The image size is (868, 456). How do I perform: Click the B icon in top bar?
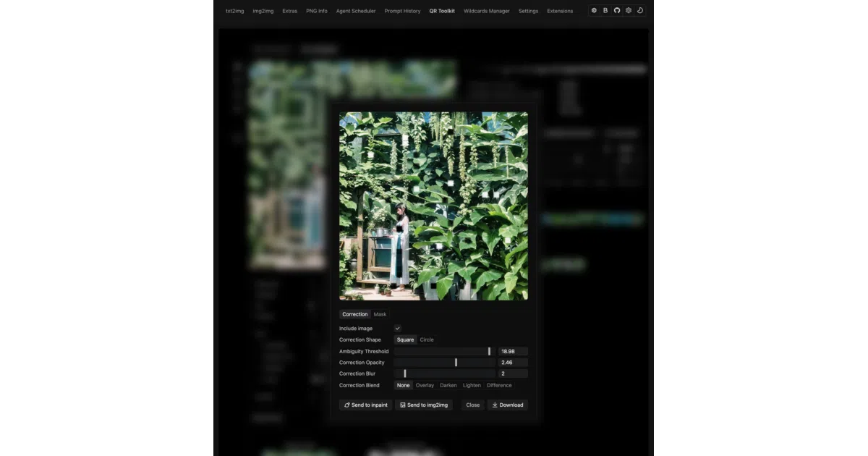[x=605, y=11]
